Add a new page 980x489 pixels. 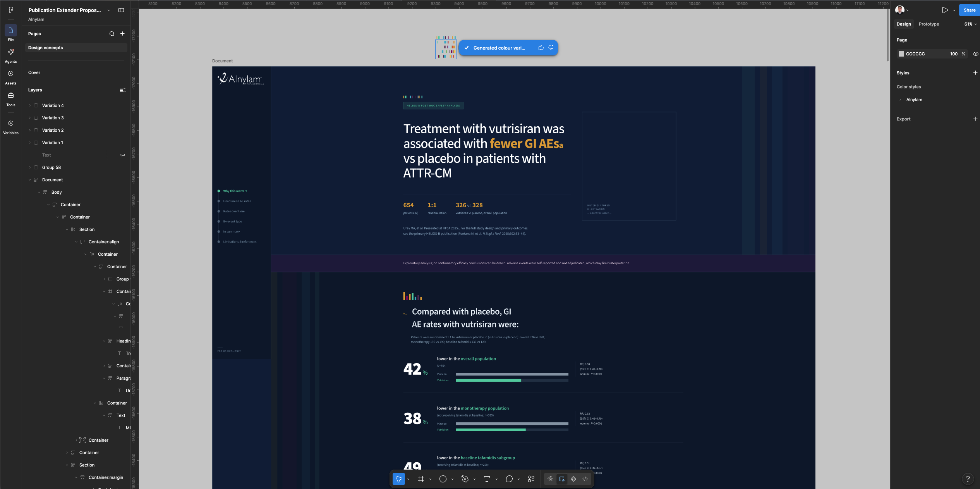tap(122, 34)
